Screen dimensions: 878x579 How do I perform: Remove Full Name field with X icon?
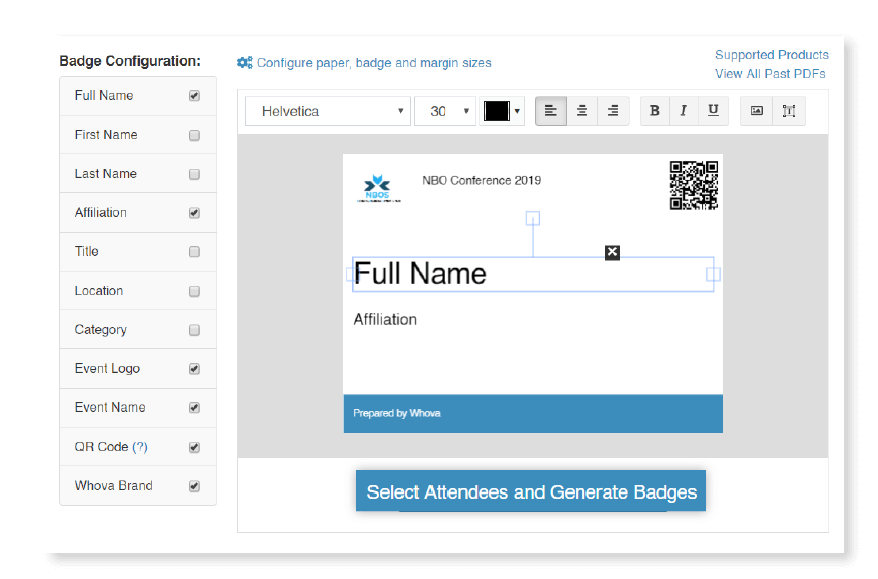(612, 252)
